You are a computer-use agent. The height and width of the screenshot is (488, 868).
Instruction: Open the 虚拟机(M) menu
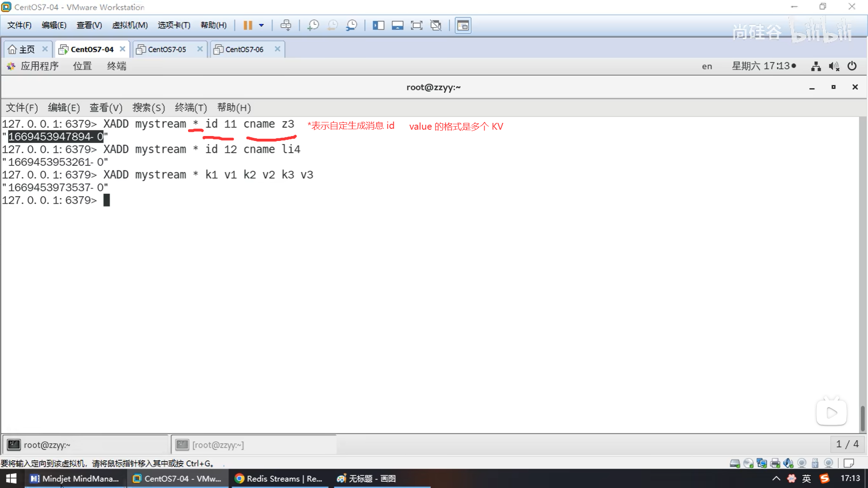[x=130, y=25]
